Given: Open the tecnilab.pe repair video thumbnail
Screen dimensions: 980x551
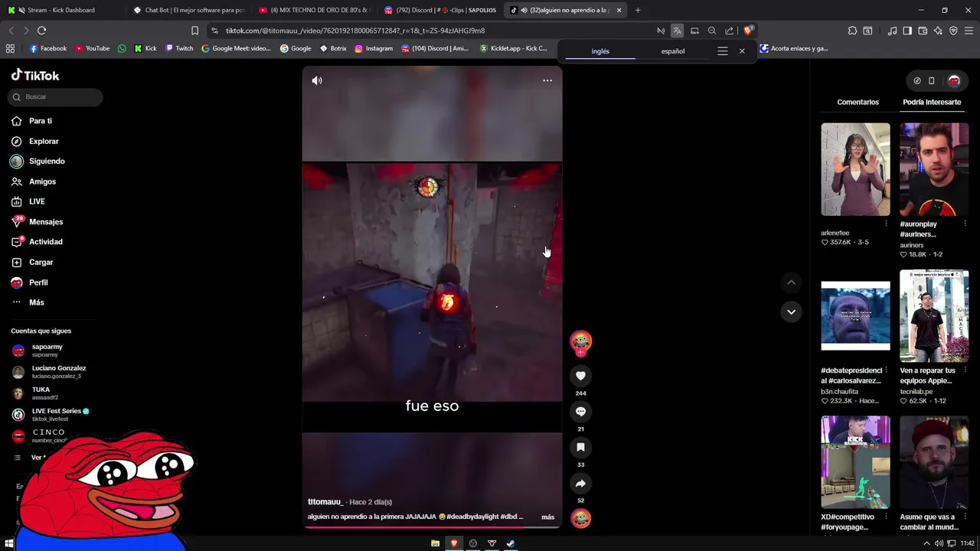Looking at the screenshot, I should pos(934,316).
